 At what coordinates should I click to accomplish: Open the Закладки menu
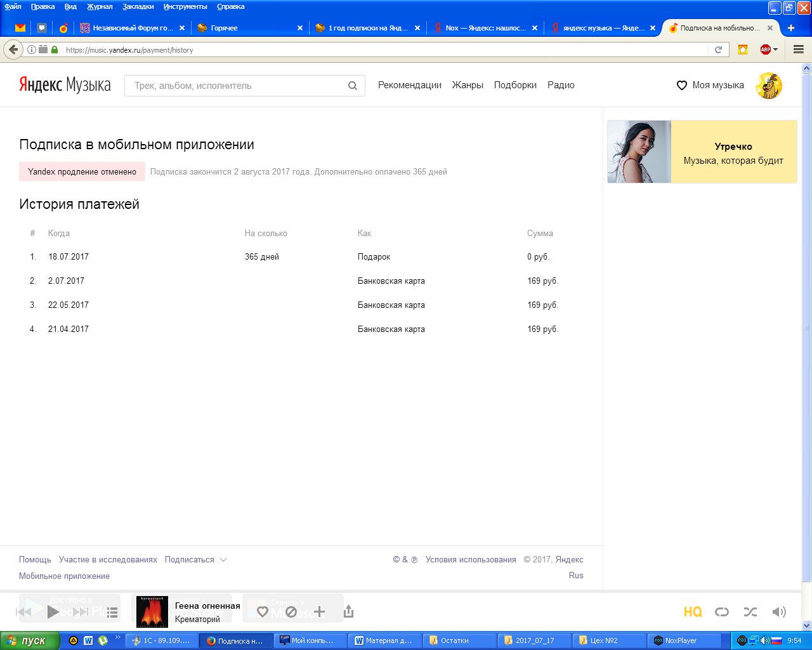click(x=138, y=6)
